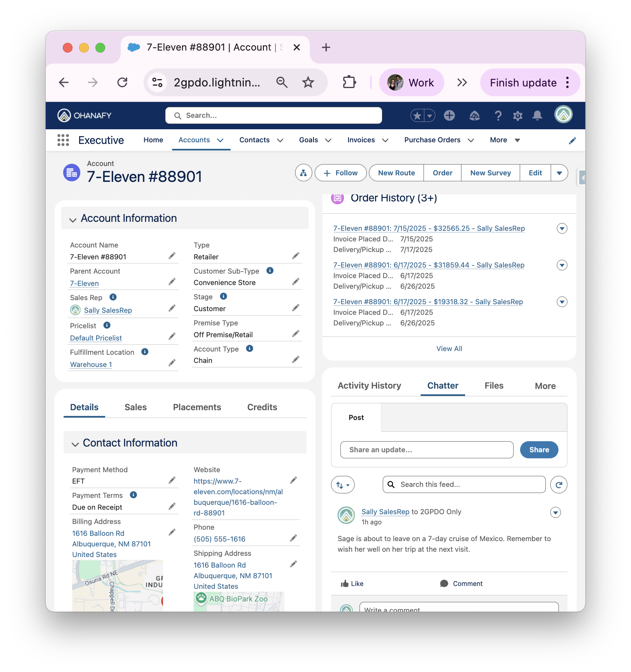Show info tooltip for Payment Terms
The width and height of the screenshot is (631, 672).
(x=133, y=495)
